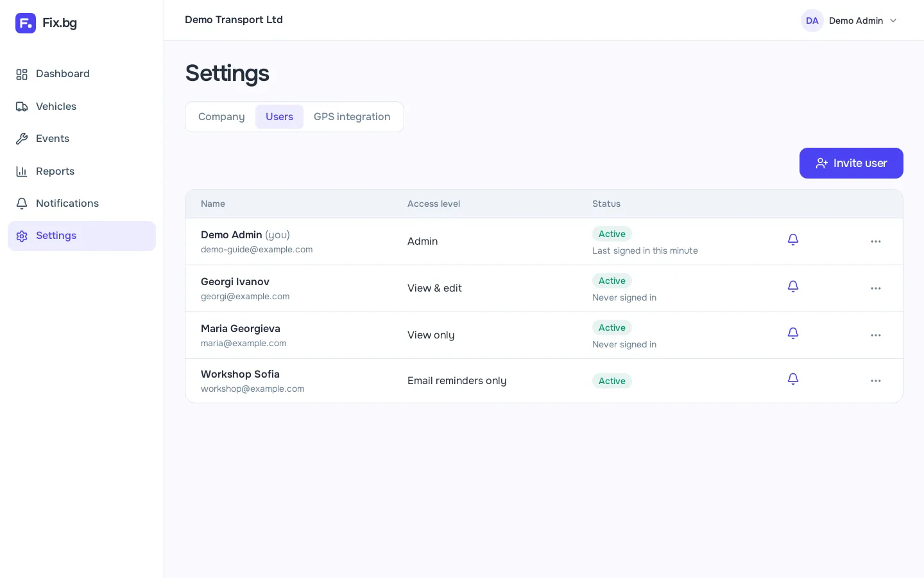Screen dimensions: 924x578
Task: Click the Access level column header
Action: coord(434,204)
